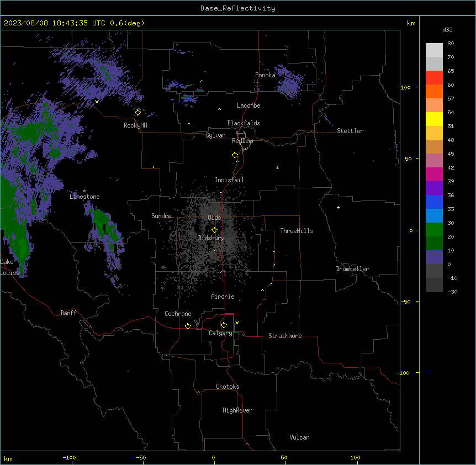
Task: Select the white 80-70 dBZ legend swatch
Action: pos(434,50)
